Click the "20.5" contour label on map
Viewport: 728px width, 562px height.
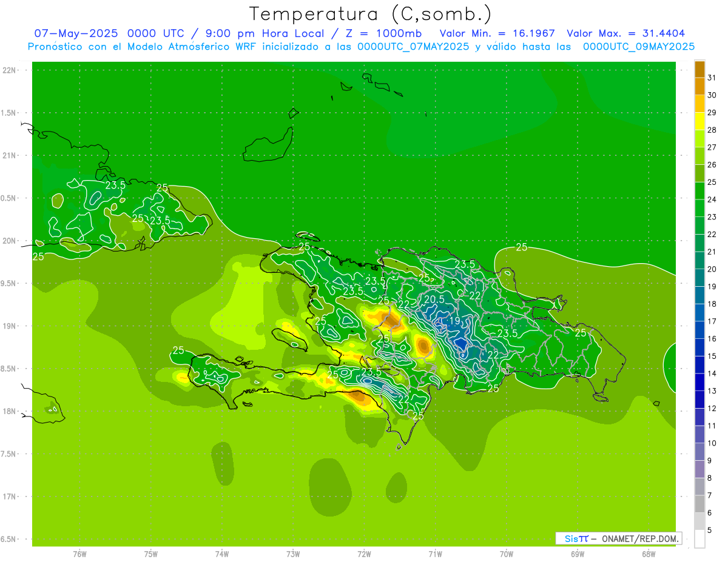click(x=434, y=299)
